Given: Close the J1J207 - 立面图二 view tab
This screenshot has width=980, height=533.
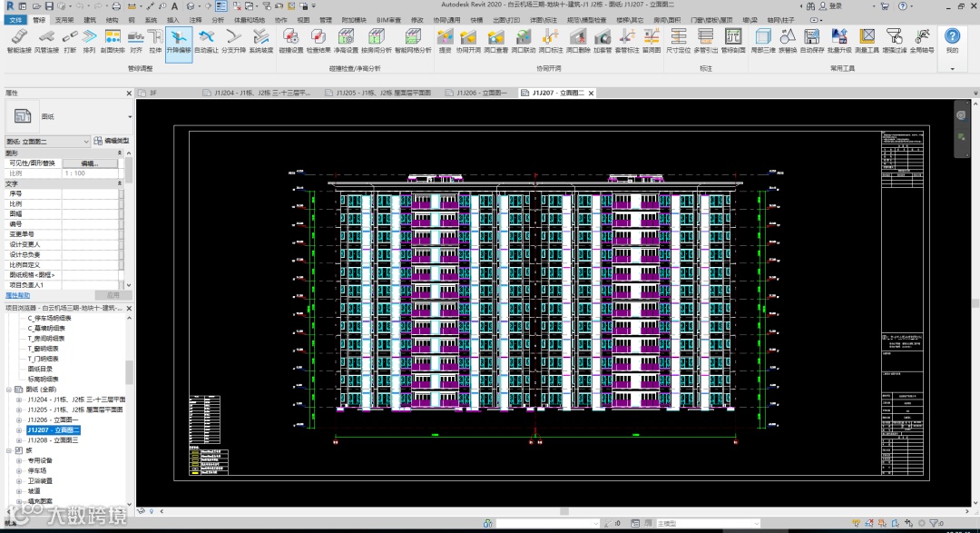Looking at the screenshot, I should (591, 93).
